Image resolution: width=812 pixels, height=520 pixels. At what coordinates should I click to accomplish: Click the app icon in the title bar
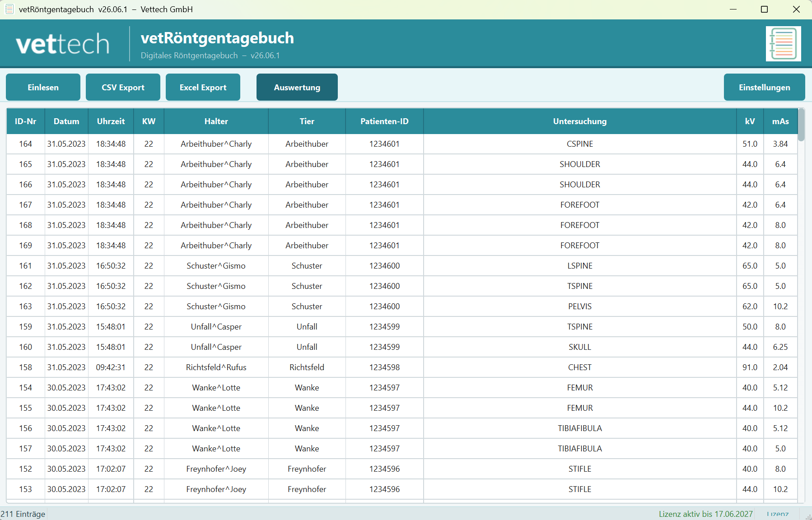9,9
